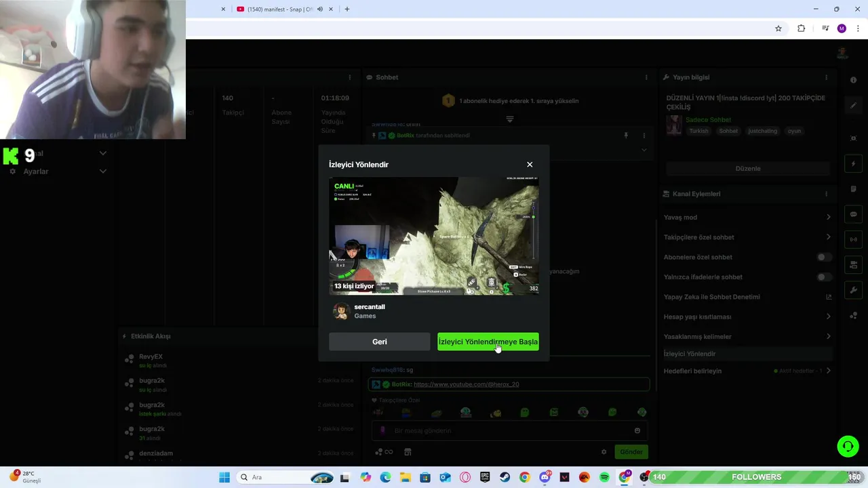Open the Windows Start menu
This screenshot has width=868, height=488.
click(224, 477)
